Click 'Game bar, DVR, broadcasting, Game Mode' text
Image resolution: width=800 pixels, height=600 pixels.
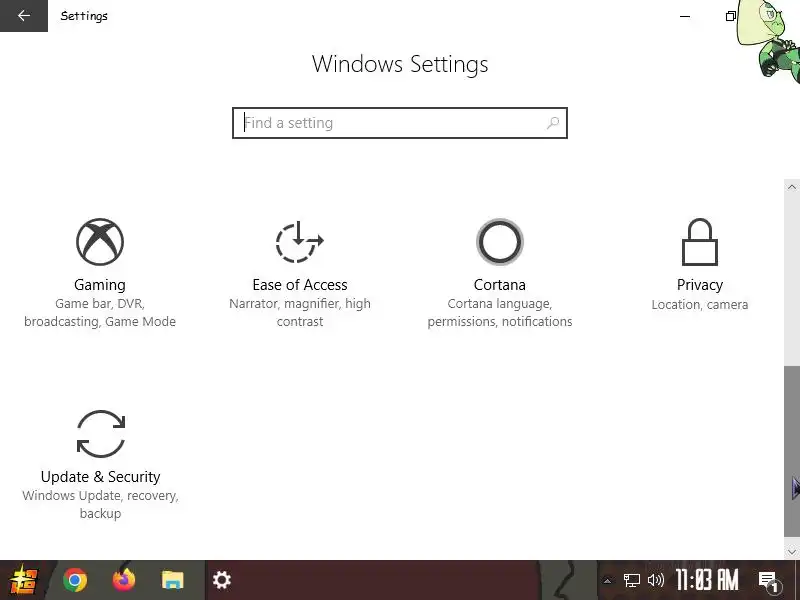click(x=100, y=313)
